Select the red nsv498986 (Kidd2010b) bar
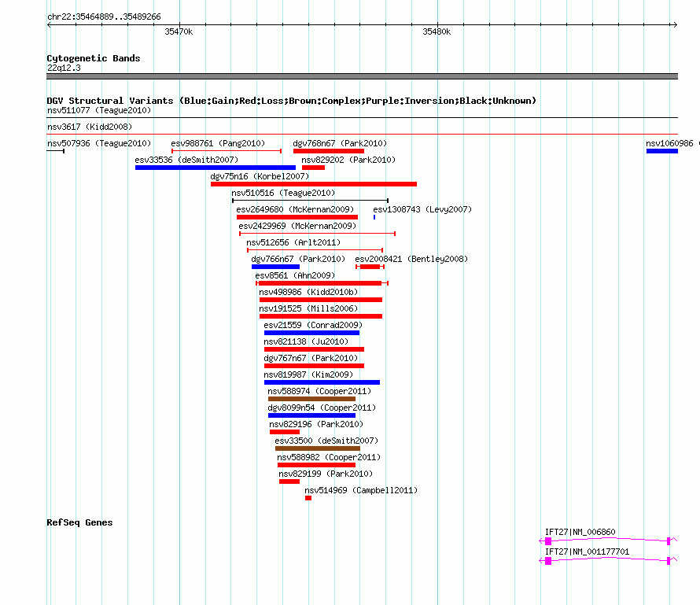700x605 pixels. (x=321, y=300)
